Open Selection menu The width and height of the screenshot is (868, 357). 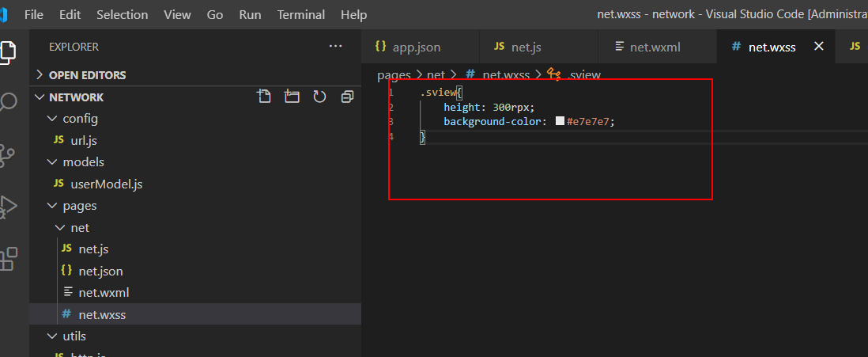(x=122, y=15)
